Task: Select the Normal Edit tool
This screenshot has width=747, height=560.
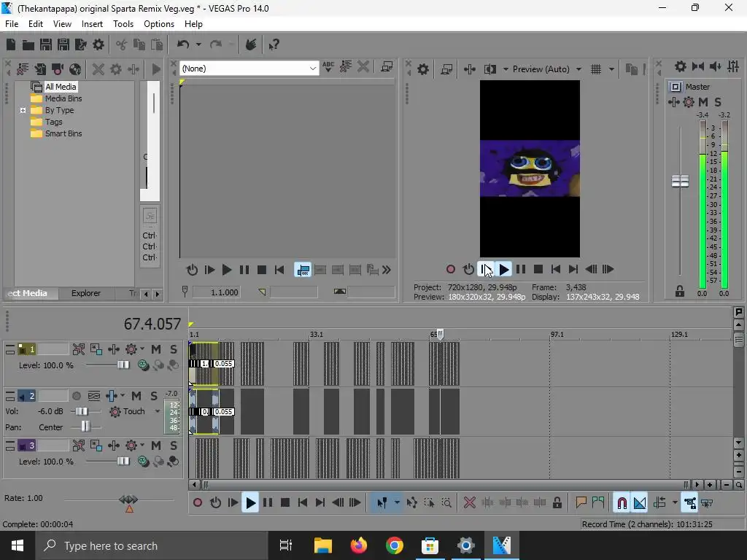Action: click(382, 503)
